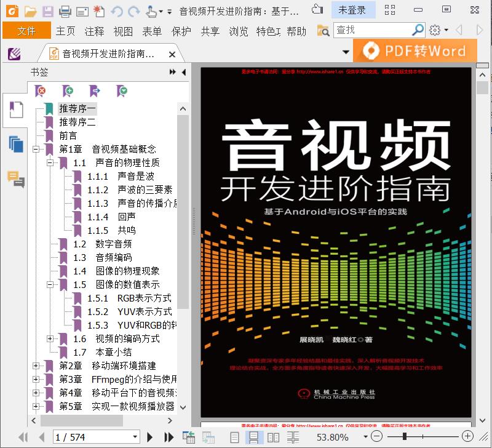Open the skin change shirt icon
Image resolution: width=492 pixels, height=448 pixels.
click(x=317, y=9)
